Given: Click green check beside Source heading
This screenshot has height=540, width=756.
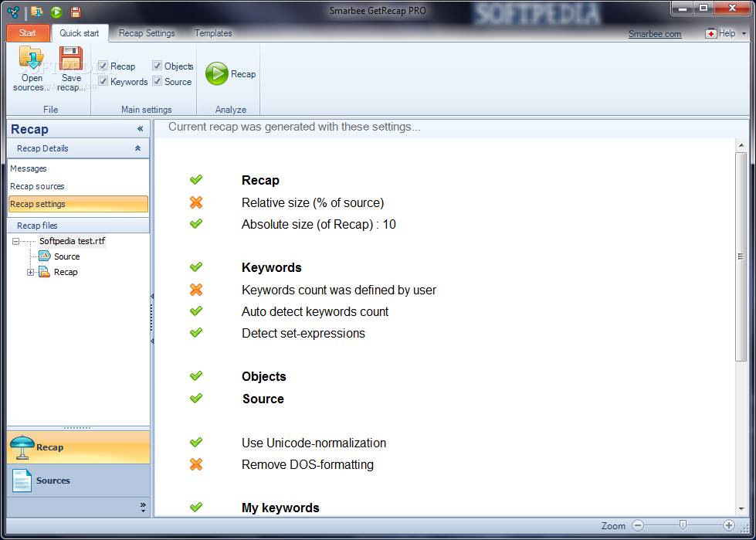Looking at the screenshot, I should 195,399.
